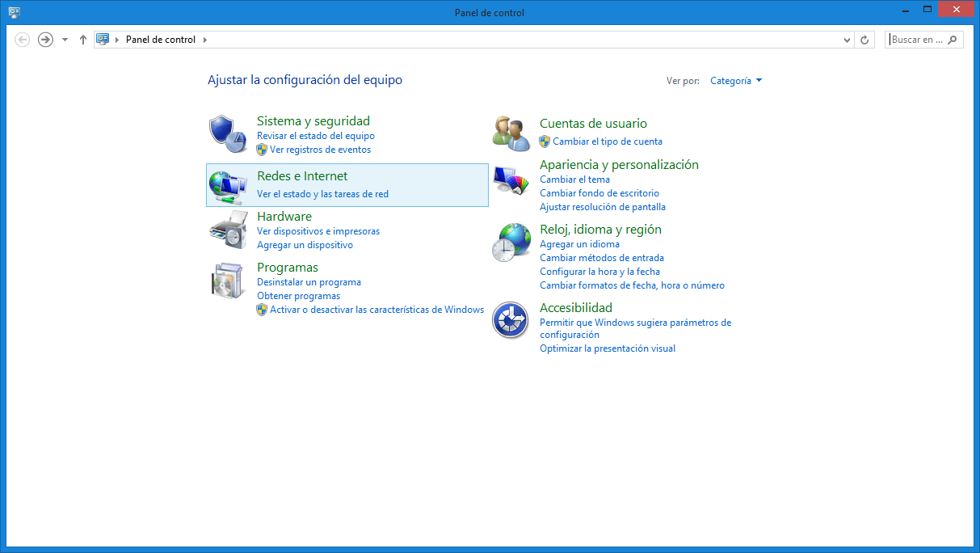The width and height of the screenshot is (980, 553).
Task: Click Desinstalar un programa
Action: pyautogui.click(x=309, y=282)
